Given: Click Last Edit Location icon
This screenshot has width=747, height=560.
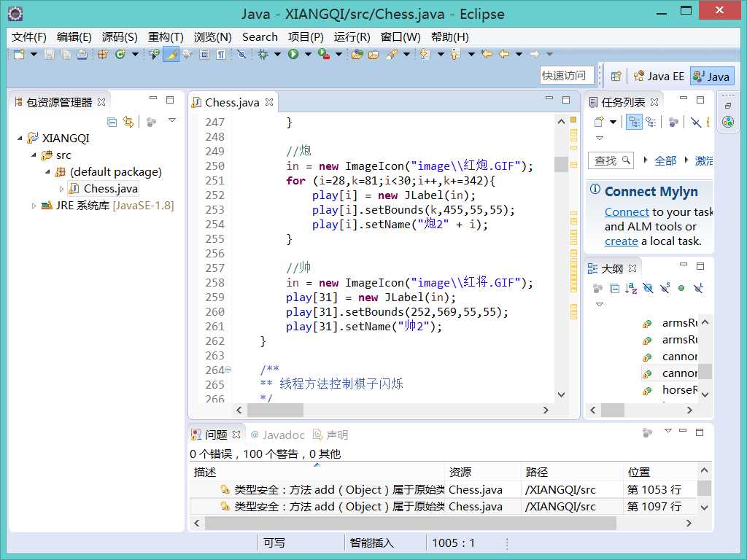Looking at the screenshot, I should [x=487, y=54].
